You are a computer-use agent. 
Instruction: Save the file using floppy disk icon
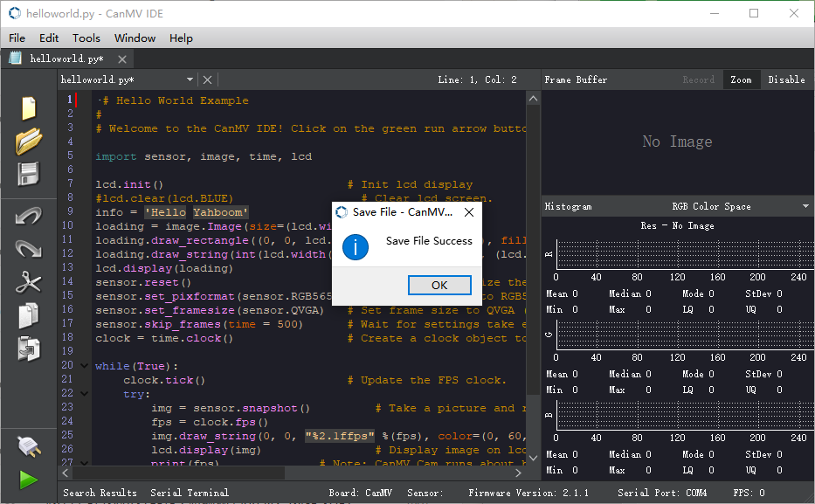point(29,174)
